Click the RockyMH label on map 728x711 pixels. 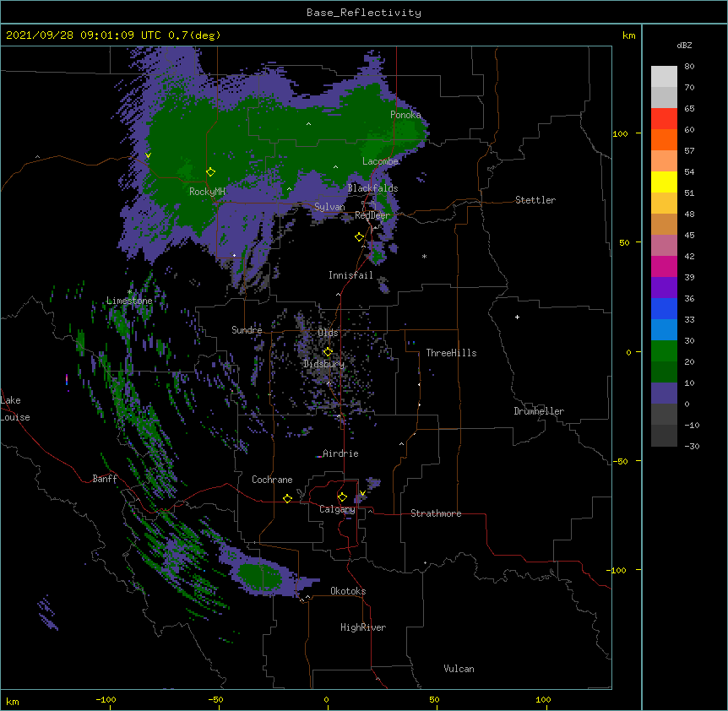click(207, 192)
